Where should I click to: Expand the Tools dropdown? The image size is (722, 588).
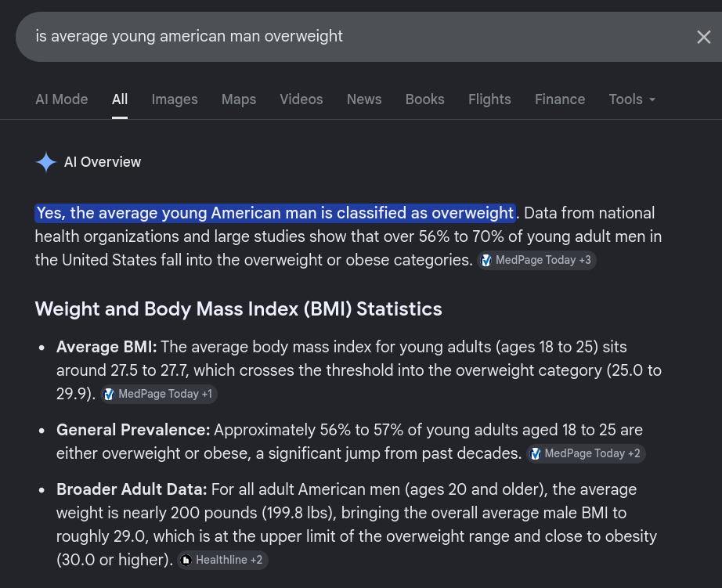click(x=632, y=99)
